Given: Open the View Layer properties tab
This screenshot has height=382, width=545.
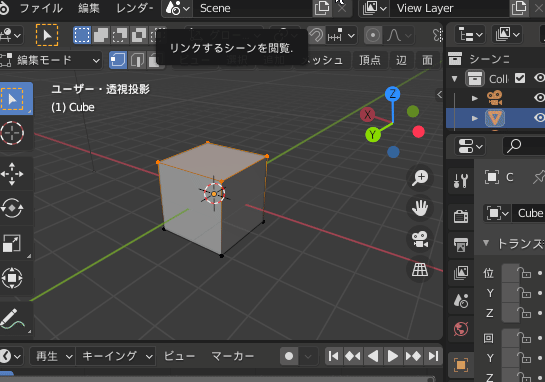Looking at the screenshot, I should click(x=461, y=273).
